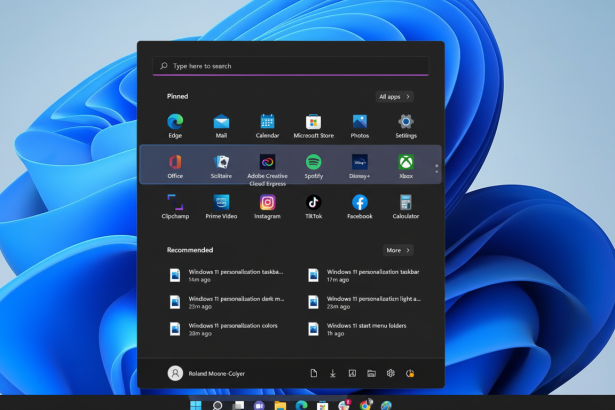Open Google Chrome from the taskbar

(365, 405)
